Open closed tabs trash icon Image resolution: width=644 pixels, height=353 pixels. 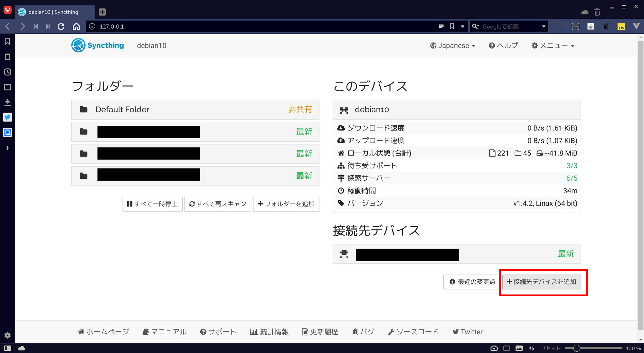tap(597, 12)
